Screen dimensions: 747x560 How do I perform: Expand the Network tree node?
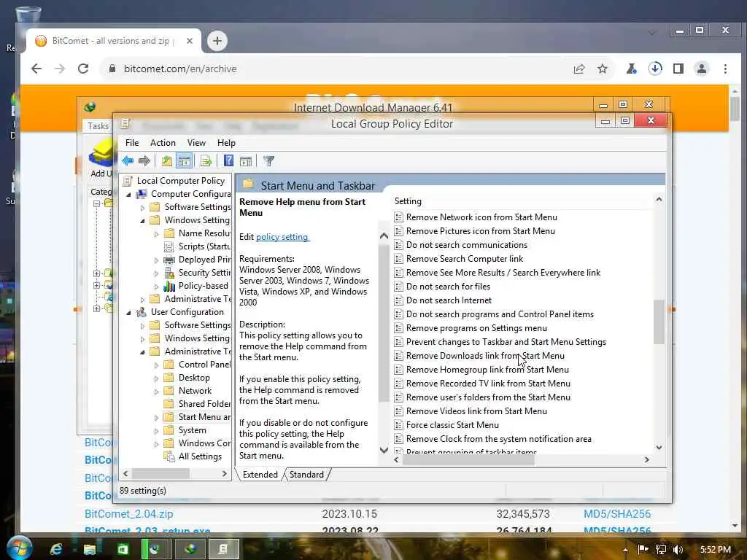click(156, 392)
